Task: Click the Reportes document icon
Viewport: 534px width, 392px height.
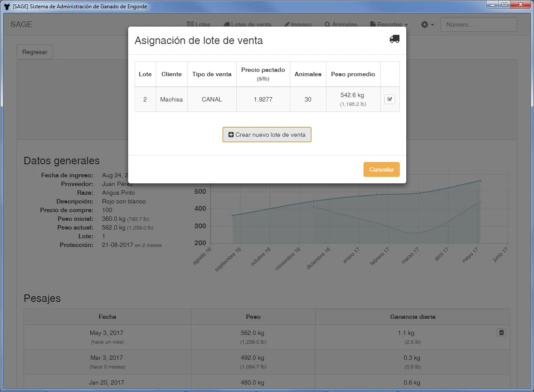Action: (373, 24)
